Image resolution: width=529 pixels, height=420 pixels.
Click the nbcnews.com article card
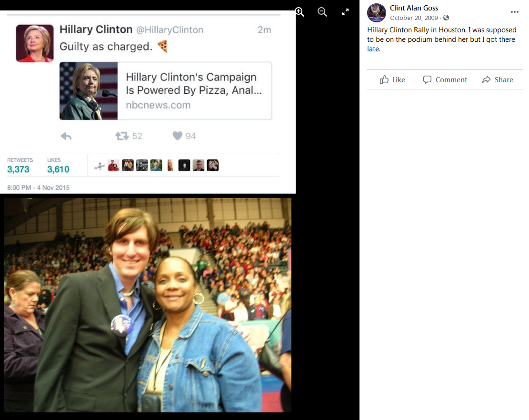(166, 91)
